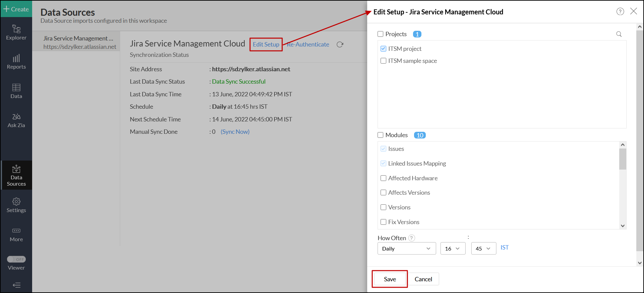Click the How Often help icon
The height and width of the screenshot is (293, 644).
click(412, 238)
